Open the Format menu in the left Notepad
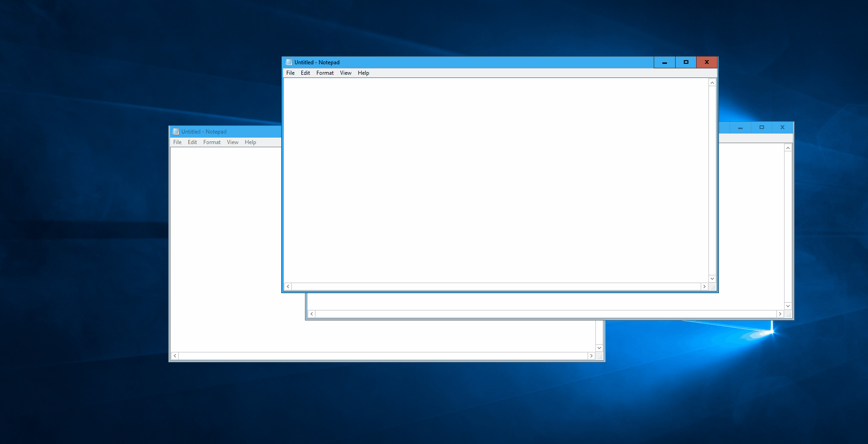Screen dimensions: 868x444 pos(212,142)
